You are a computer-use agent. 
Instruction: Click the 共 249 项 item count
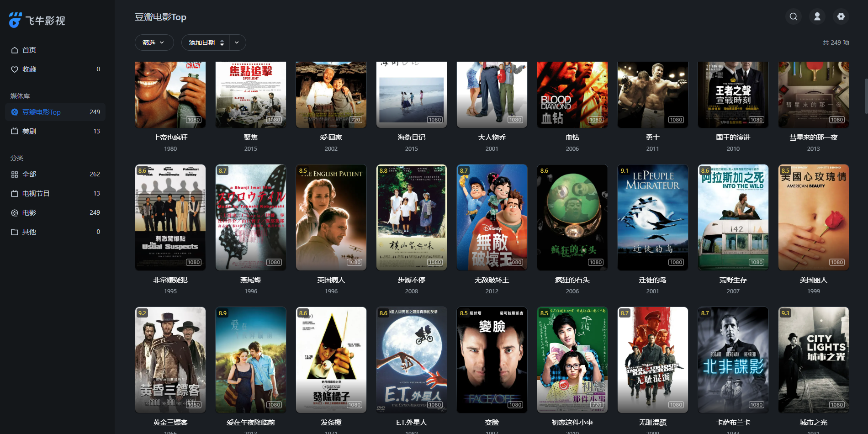(x=836, y=42)
